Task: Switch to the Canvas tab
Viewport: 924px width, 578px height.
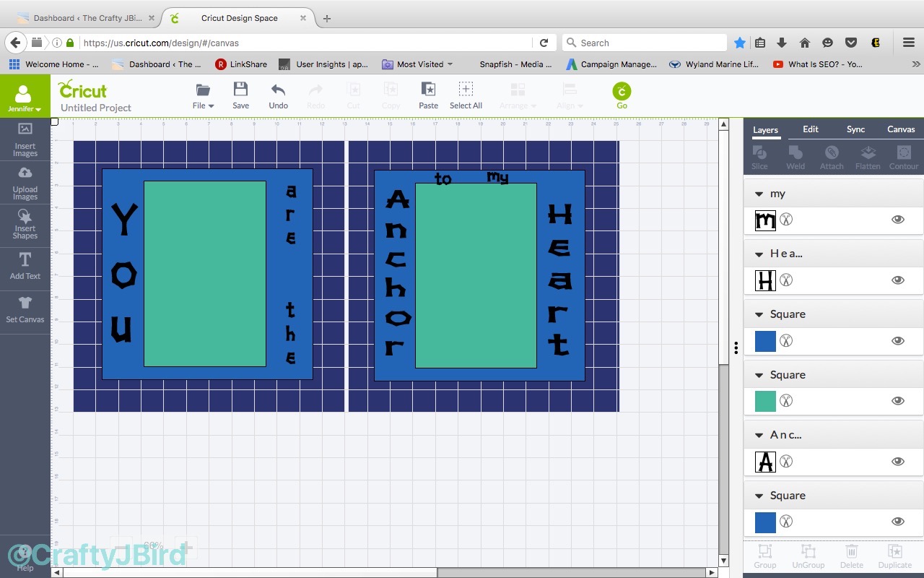Action: [900, 129]
